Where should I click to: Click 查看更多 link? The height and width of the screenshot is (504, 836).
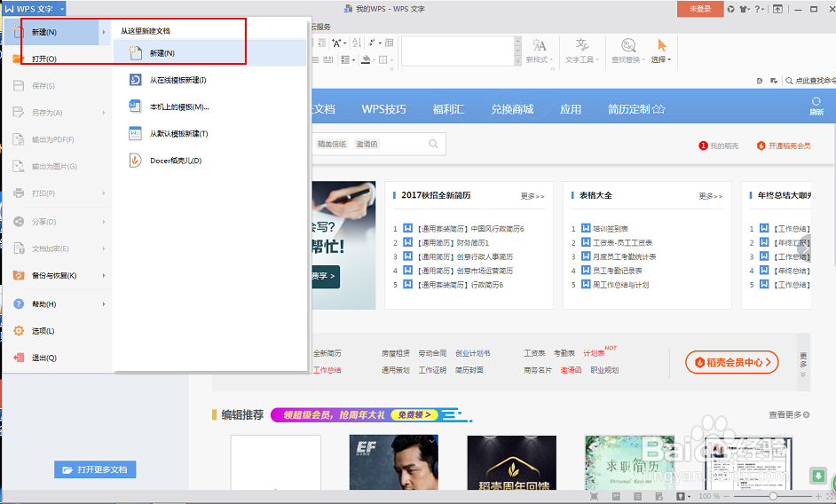789,414
